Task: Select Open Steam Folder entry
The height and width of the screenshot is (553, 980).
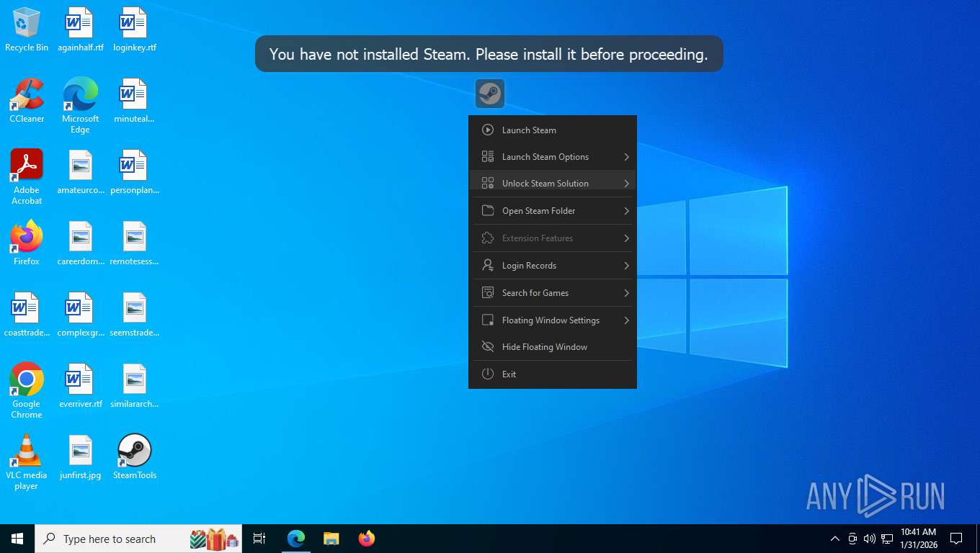Action: click(x=553, y=211)
